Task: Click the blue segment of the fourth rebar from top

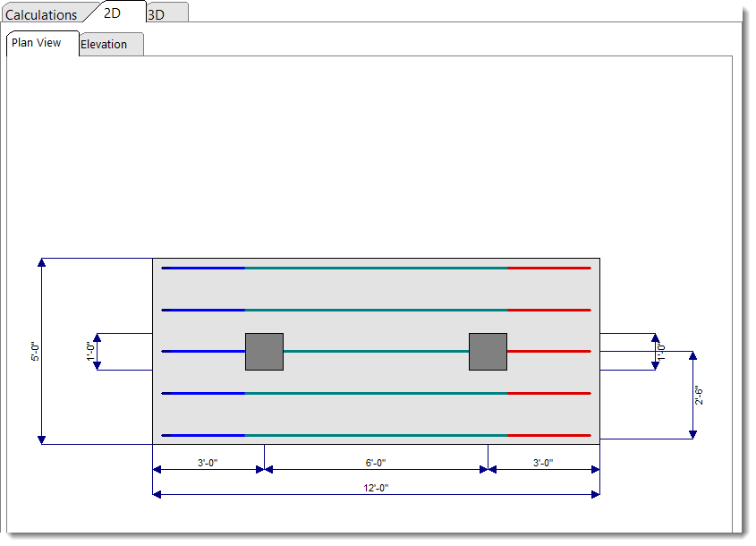Action: (203, 393)
